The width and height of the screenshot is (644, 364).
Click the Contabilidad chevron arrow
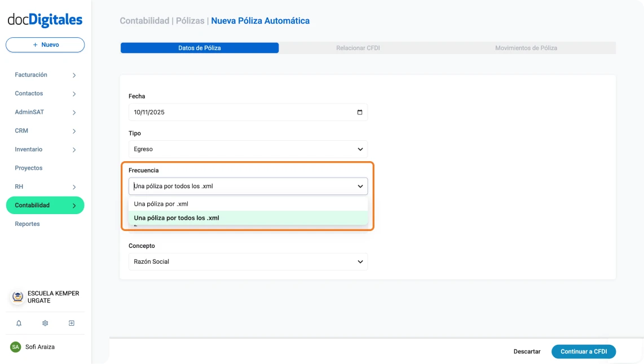74,205
